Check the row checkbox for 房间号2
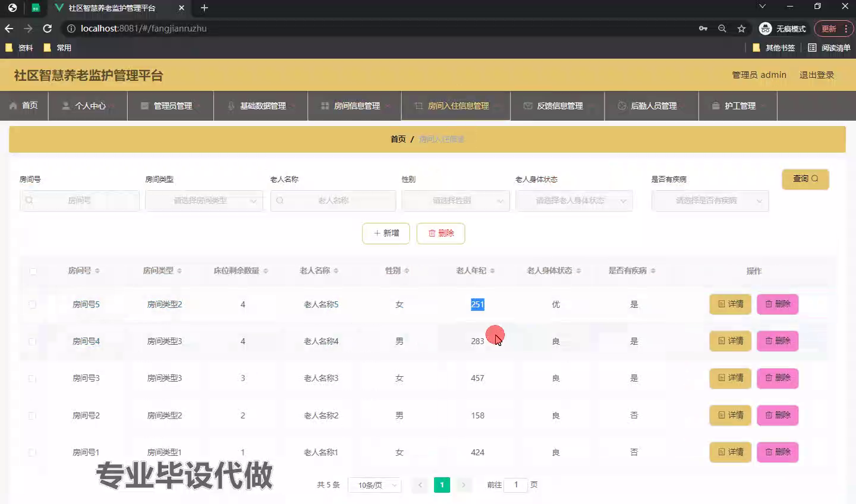Viewport: 856px width, 504px height. 32,415
